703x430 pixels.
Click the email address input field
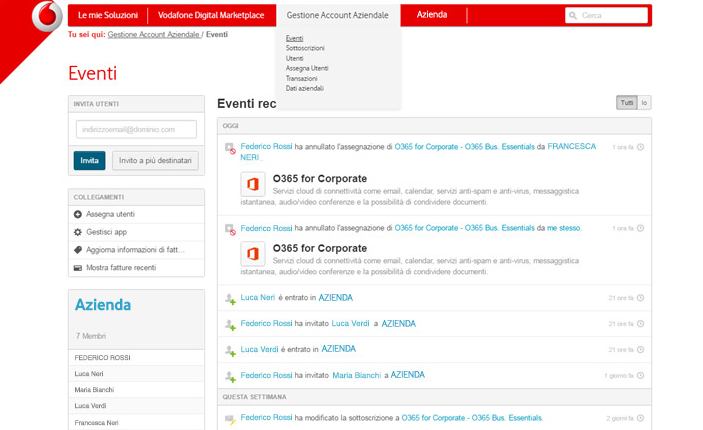click(136, 130)
